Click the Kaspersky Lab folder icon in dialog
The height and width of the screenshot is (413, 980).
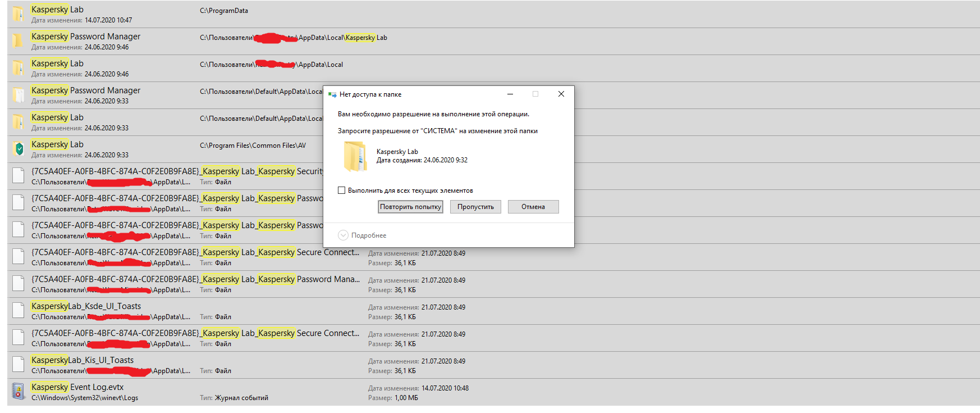pos(355,156)
